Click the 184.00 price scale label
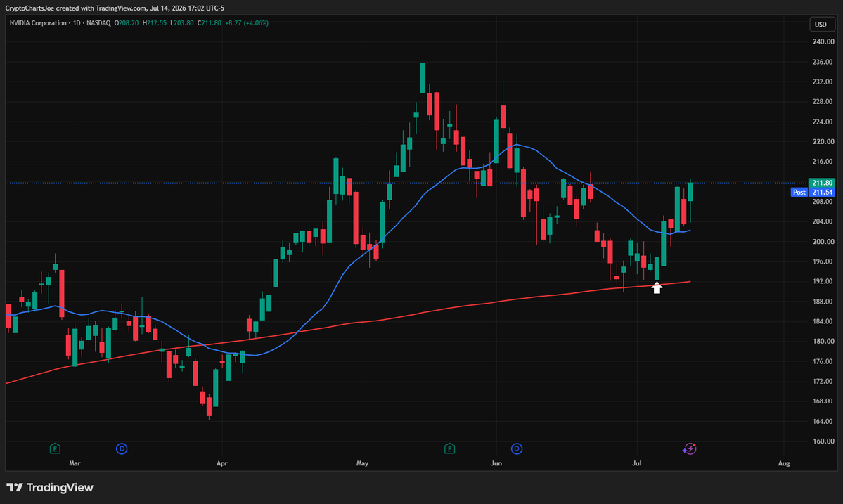Viewport: 843px width, 504px height. pos(823,321)
